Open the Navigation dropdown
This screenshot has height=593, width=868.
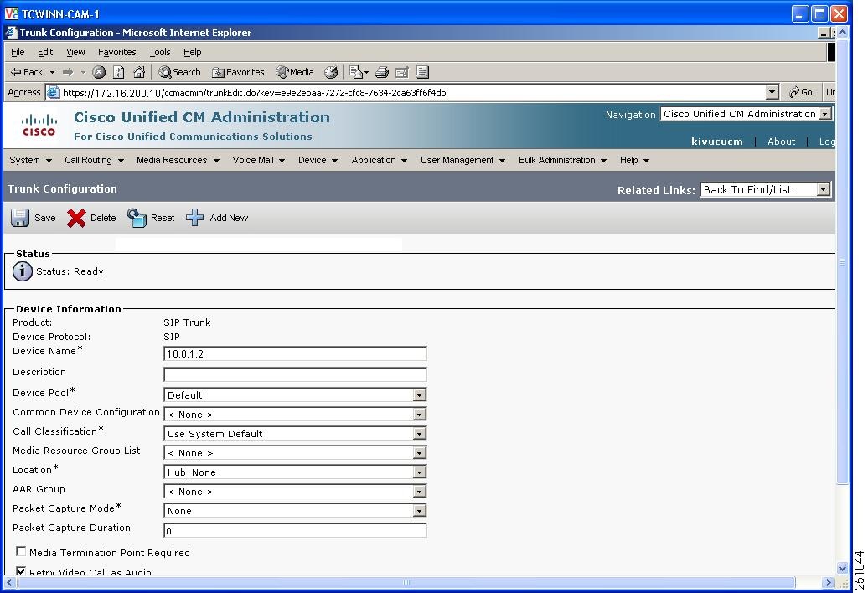pyautogui.click(x=747, y=114)
